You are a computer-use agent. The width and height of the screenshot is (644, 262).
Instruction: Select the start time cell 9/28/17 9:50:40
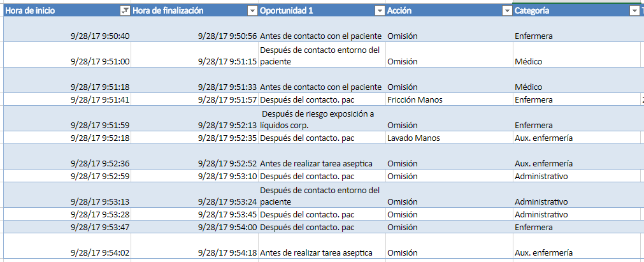coord(100,36)
